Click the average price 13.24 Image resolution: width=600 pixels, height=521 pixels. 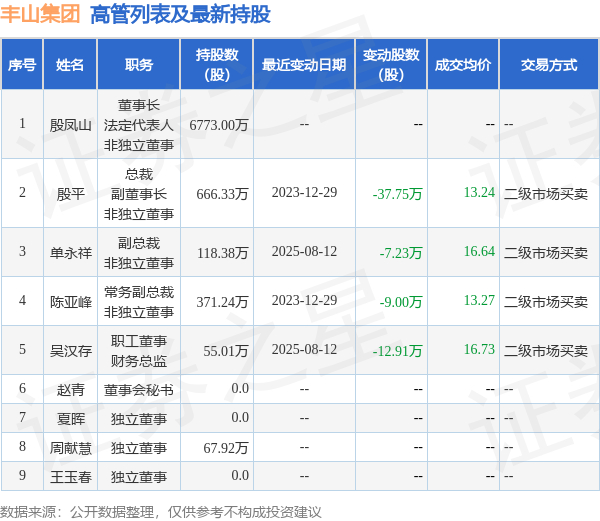click(x=479, y=192)
